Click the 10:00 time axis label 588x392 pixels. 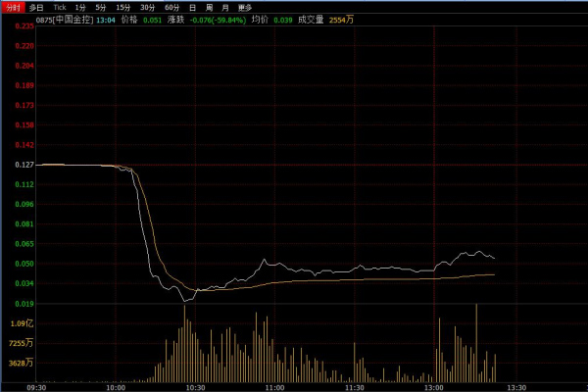point(116,388)
